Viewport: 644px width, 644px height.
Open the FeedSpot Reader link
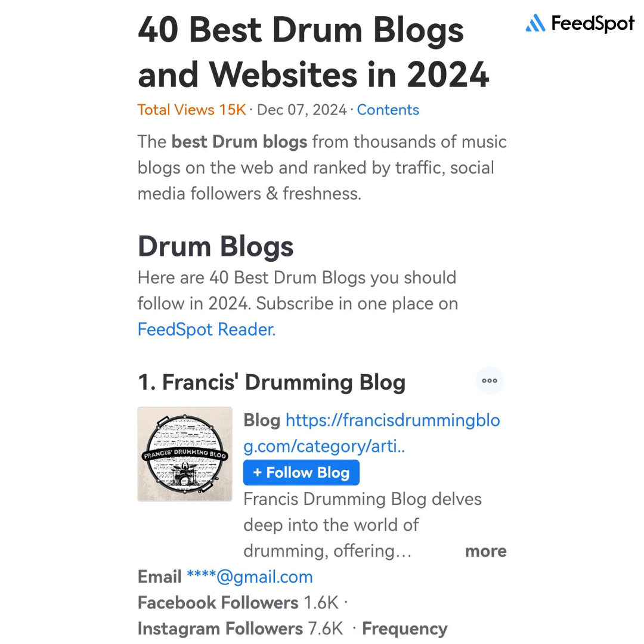[x=206, y=329]
